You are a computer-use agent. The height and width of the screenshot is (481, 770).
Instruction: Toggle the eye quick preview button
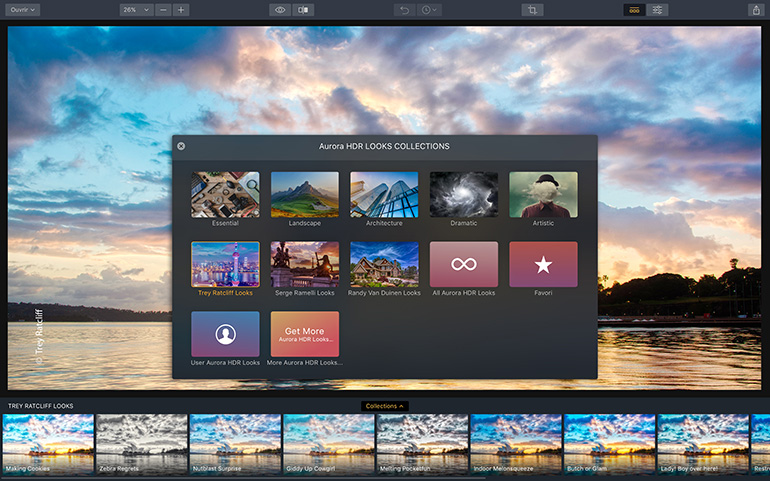281,9
